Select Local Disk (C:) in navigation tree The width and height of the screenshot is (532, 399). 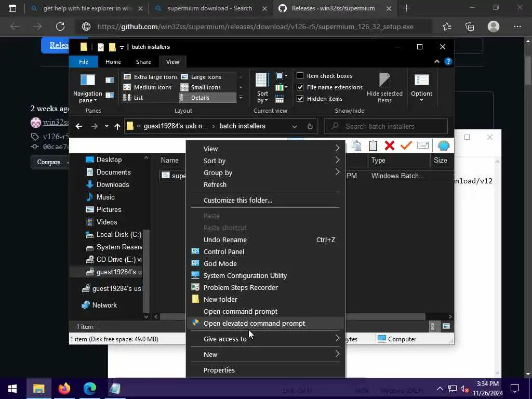(113, 234)
